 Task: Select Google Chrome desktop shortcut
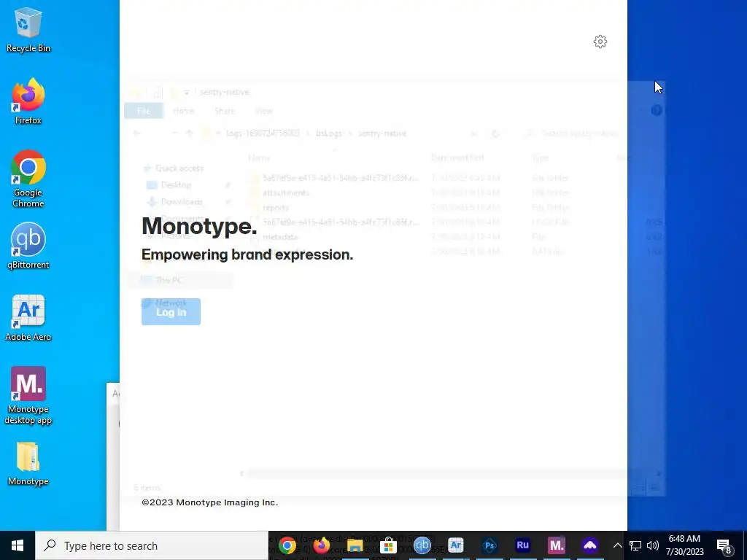(x=28, y=179)
